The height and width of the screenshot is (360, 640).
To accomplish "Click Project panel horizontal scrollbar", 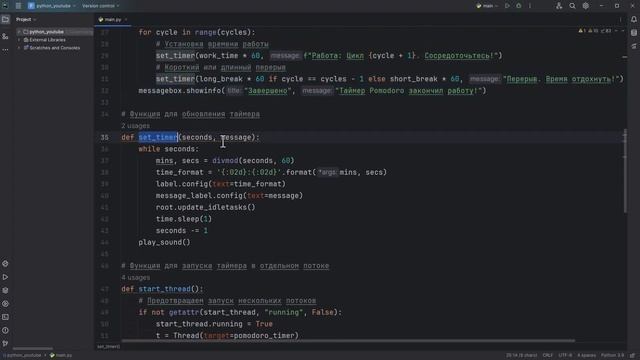I will point(33,349).
